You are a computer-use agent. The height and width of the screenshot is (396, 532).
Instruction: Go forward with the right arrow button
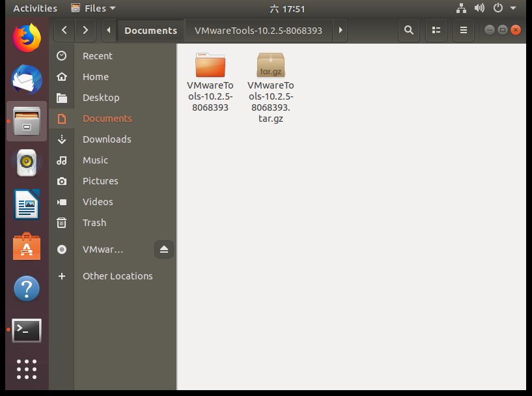tap(85, 30)
